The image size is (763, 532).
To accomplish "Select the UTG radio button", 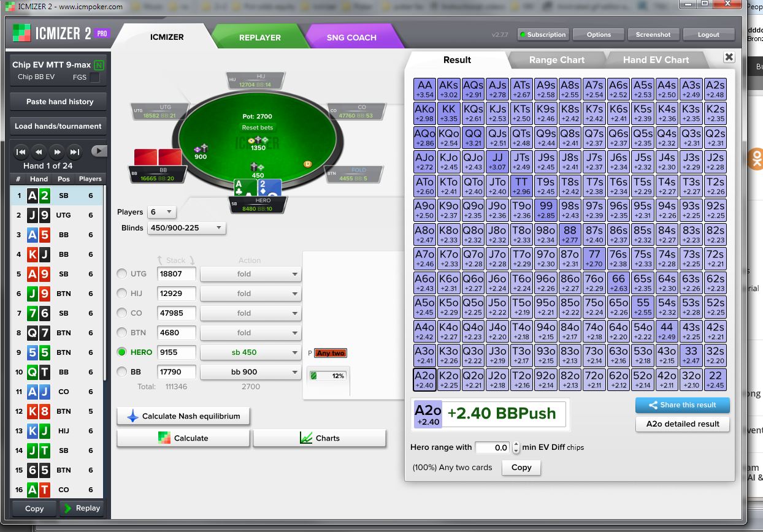I will (122, 274).
